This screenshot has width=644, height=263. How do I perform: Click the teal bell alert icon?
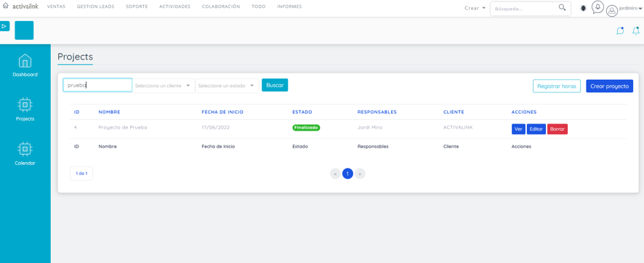pos(636,31)
